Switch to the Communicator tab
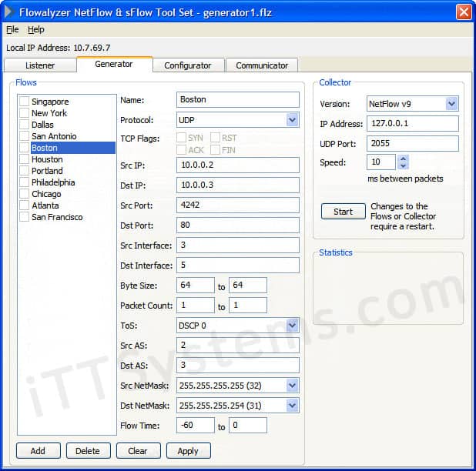 (262, 65)
